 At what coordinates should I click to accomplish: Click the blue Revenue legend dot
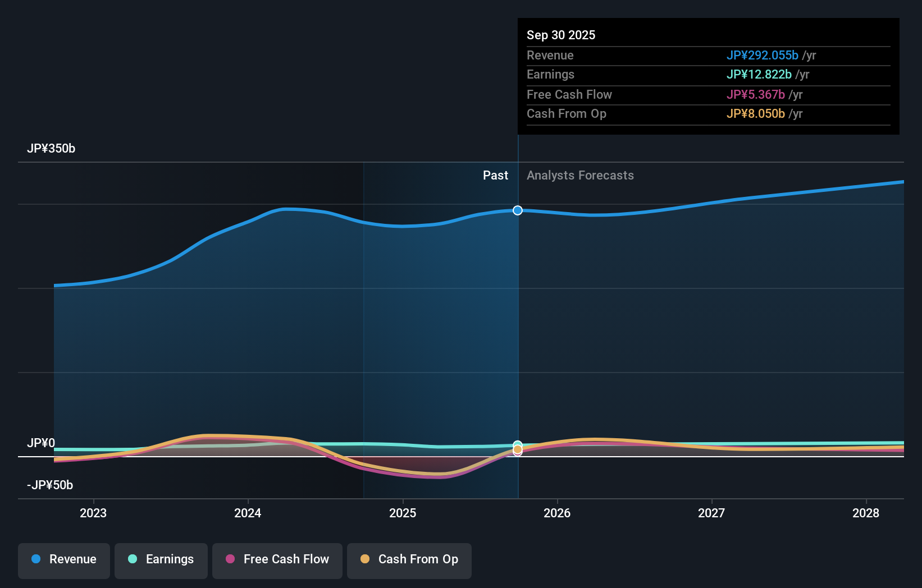click(36, 559)
